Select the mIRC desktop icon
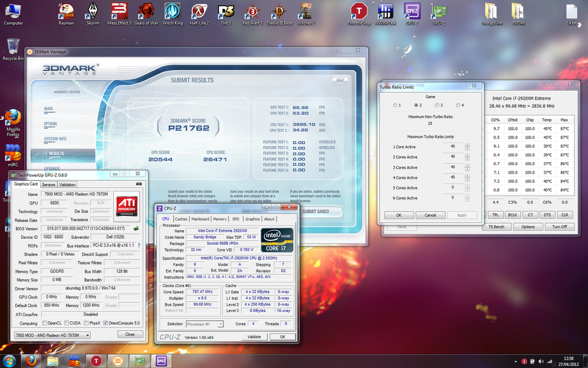The width and height of the screenshot is (588, 368). tap(13, 155)
